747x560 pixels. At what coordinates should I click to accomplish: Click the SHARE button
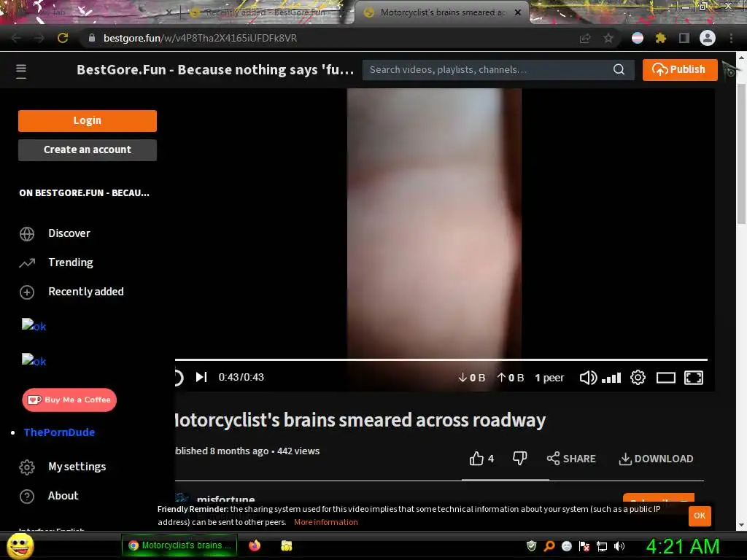[571, 459]
